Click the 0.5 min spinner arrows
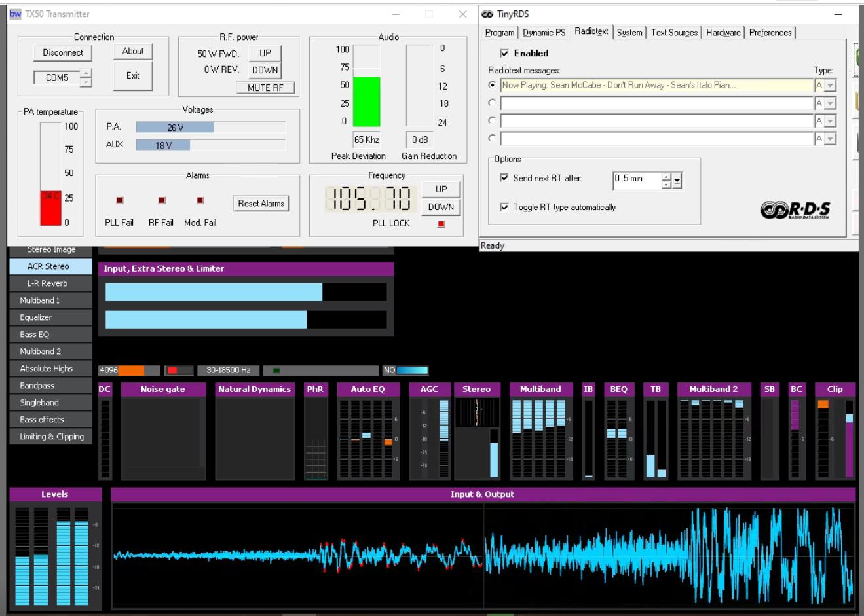Screen dimensions: 864x616 pyautogui.click(x=667, y=181)
